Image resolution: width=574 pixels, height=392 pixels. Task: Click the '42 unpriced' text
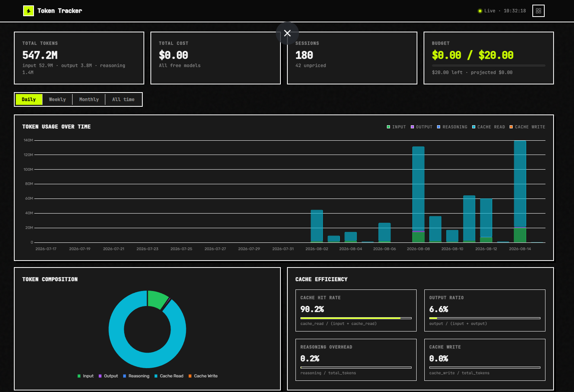[311, 66]
